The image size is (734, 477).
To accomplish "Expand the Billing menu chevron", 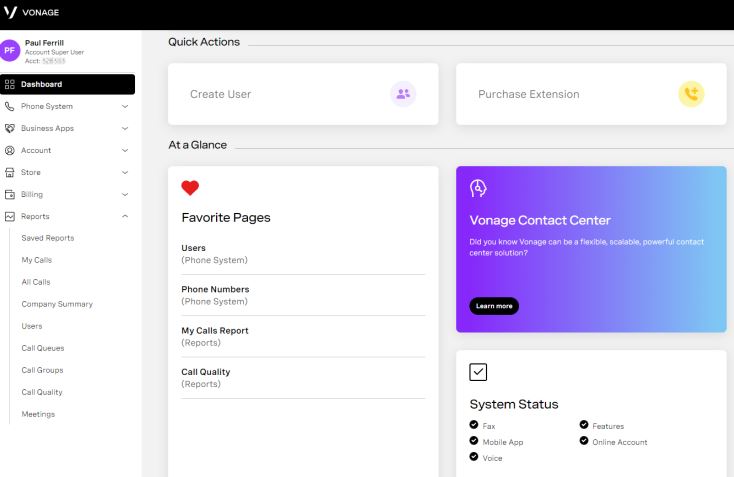I will click(x=125, y=194).
